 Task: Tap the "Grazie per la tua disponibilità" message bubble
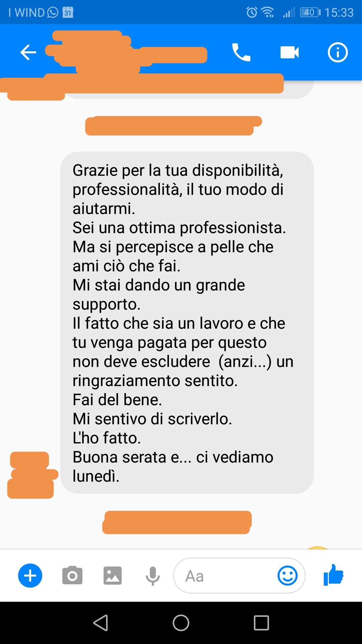(x=187, y=323)
